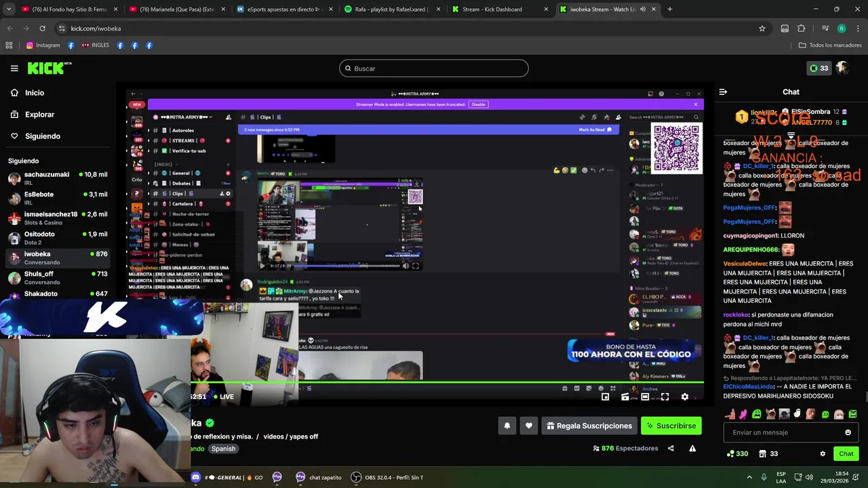The image size is (868, 488).
Task: Bookmark this page with the star
Action: pos(762,28)
